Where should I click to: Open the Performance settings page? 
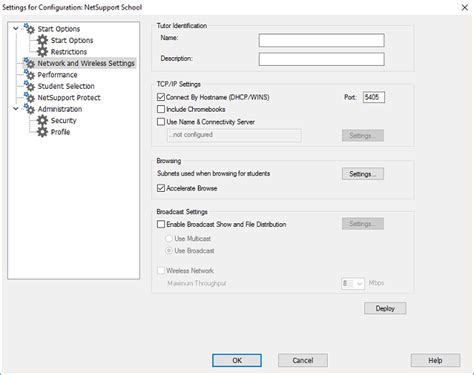57,75
